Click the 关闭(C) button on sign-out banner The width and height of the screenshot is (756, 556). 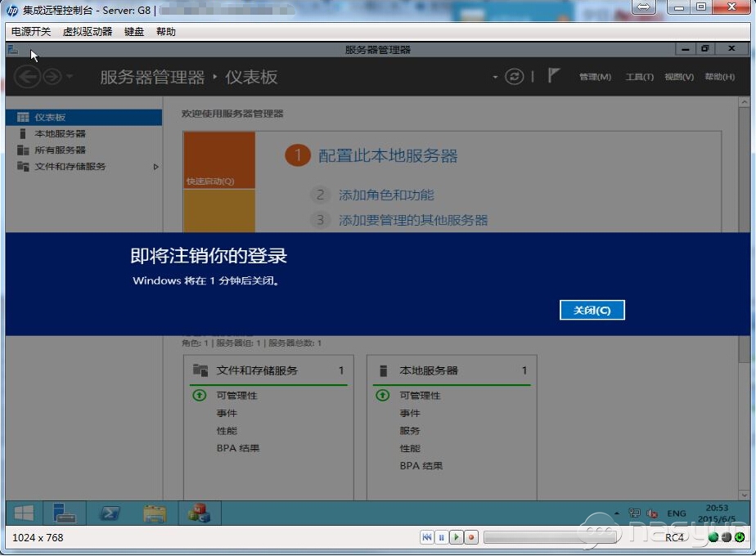592,310
